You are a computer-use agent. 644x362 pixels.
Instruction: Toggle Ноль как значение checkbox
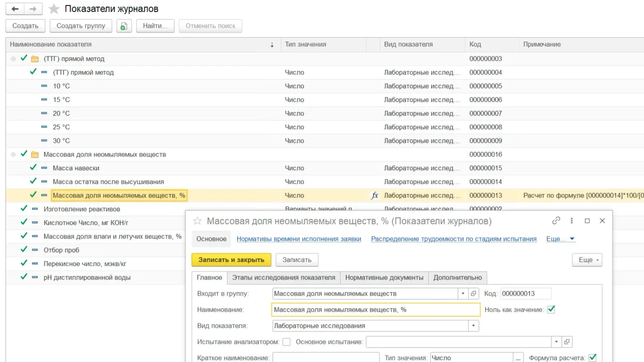[x=551, y=310]
